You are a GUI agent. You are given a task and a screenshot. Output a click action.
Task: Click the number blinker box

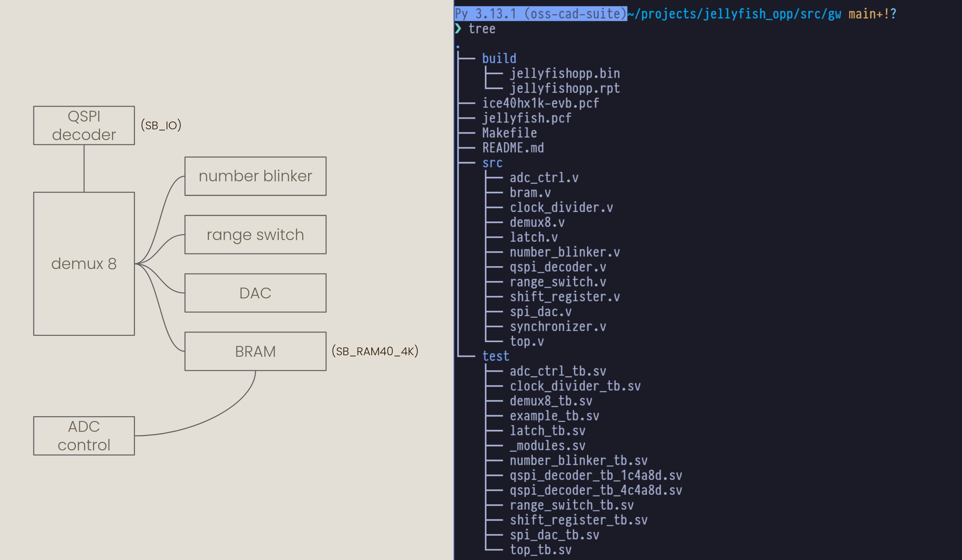pyautogui.click(x=255, y=176)
